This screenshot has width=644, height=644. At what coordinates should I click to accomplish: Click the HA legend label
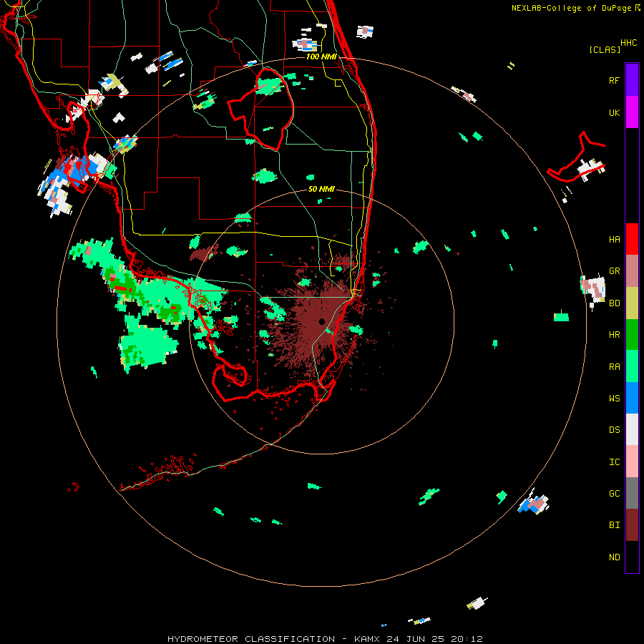coord(614,239)
